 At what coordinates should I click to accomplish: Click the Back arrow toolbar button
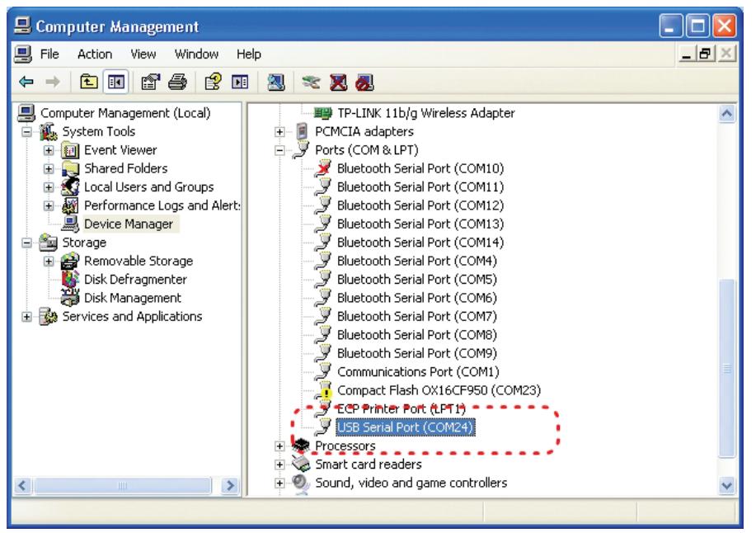coord(26,82)
